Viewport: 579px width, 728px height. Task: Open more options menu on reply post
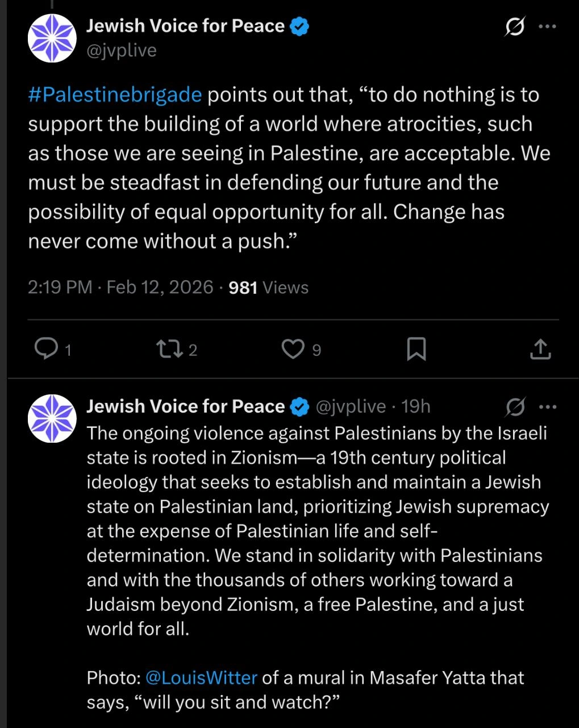click(x=547, y=407)
